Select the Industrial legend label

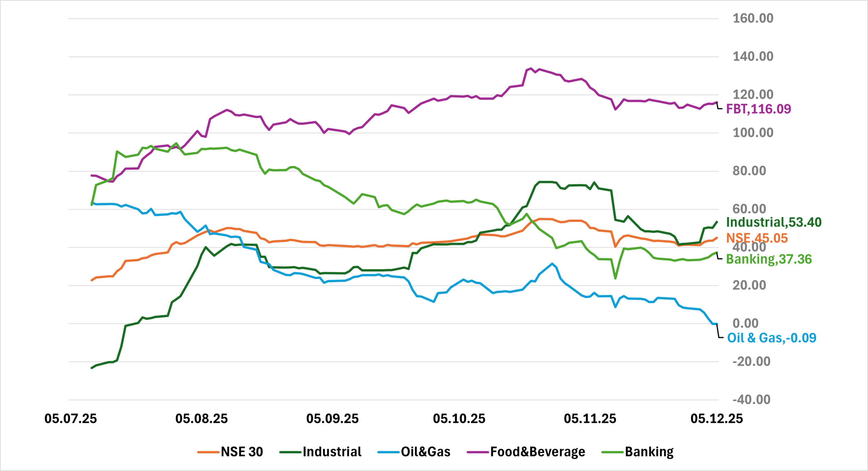tap(332, 452)
